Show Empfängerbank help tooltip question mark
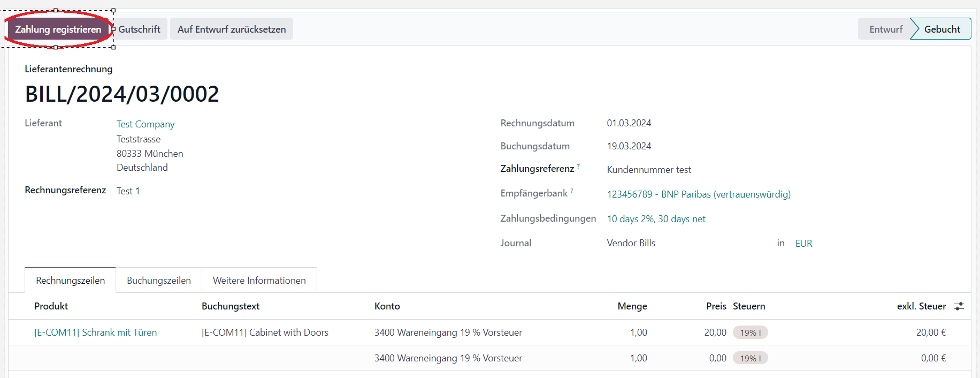Screen dimensions: 980x378 [572, 191]
